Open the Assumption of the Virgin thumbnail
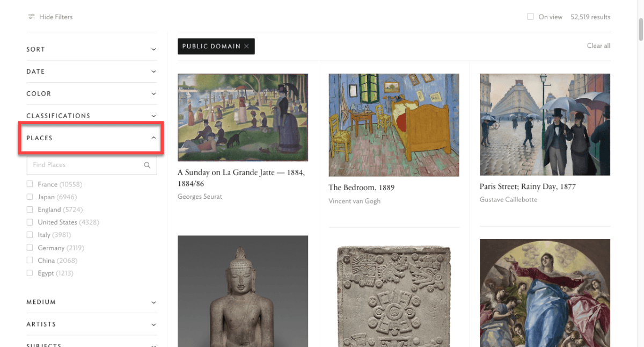The image size is (644, 347). [x=545, y=293]
